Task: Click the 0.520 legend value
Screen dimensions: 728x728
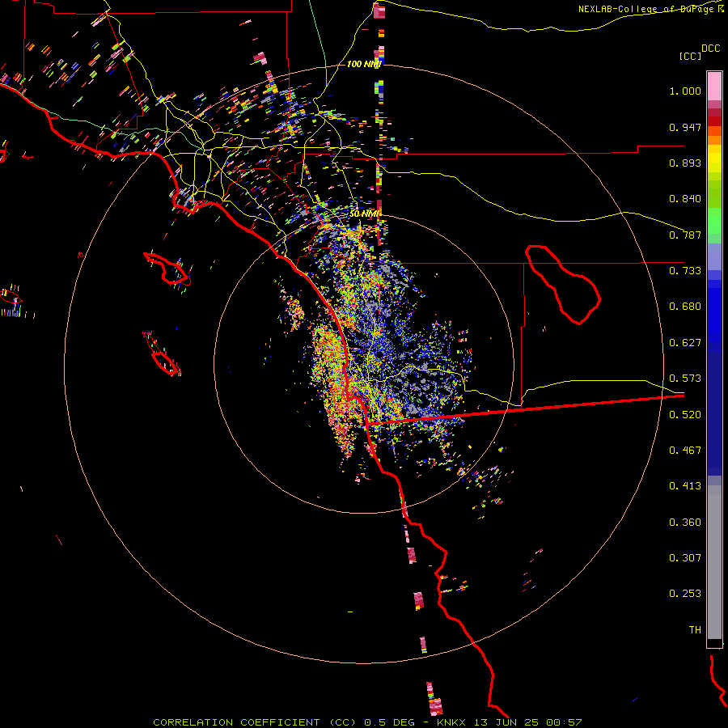Action: coord(685,415)
